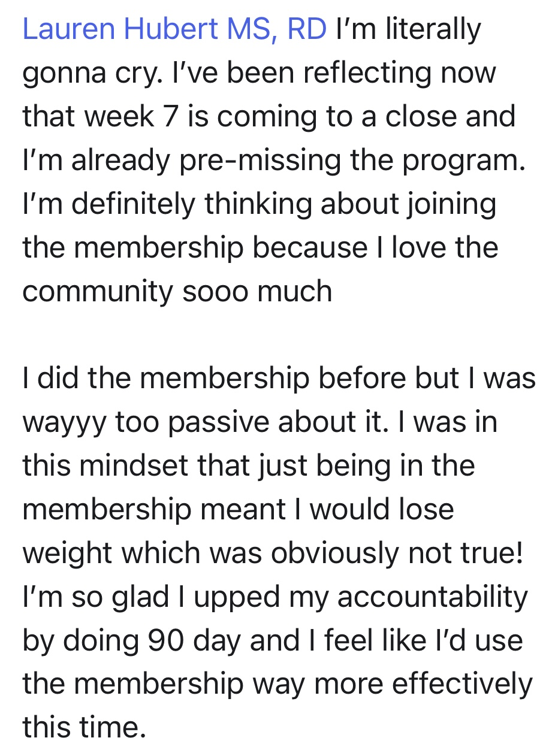This screenshot has width=537, height=756.
Task: Open the Lauren Hubert MS, RD profile link
Action: tap(175, 30)
